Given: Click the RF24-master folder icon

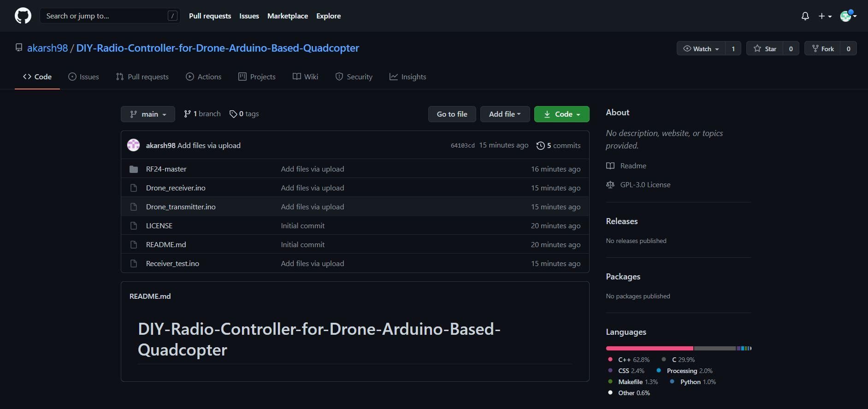Looking at the screenshot, I should click(134, 169).
